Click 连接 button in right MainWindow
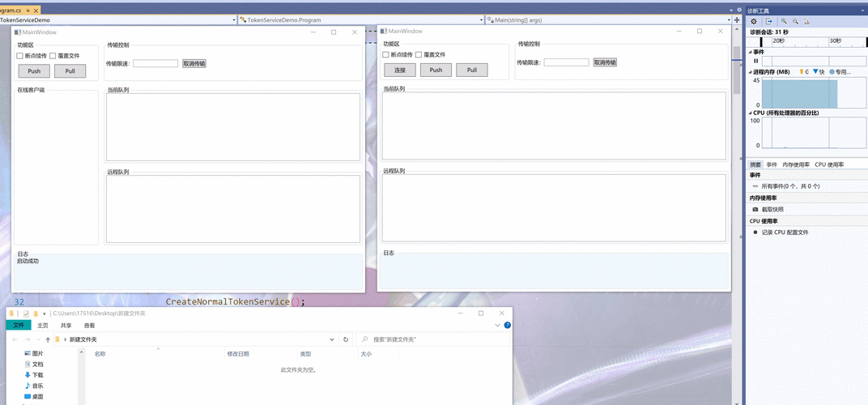The height and width of the screenshot is (405, 868). coord(400,70)
